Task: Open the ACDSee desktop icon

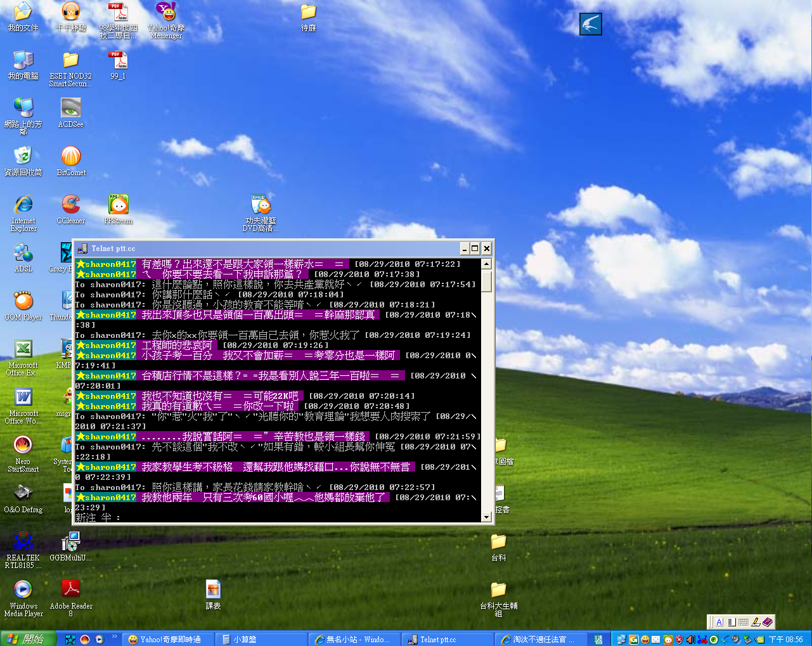Action: (x=70, y=109)
